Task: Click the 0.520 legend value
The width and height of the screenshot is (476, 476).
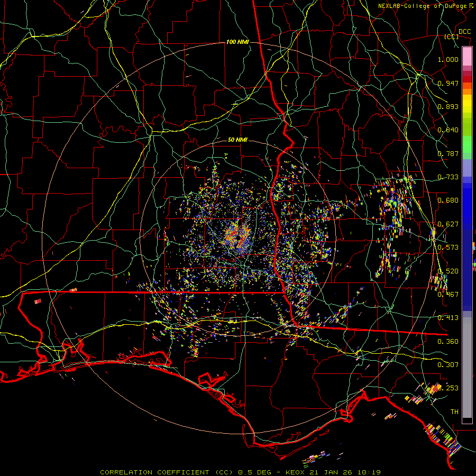Action: pyautogui.click(x=448, y=271)
